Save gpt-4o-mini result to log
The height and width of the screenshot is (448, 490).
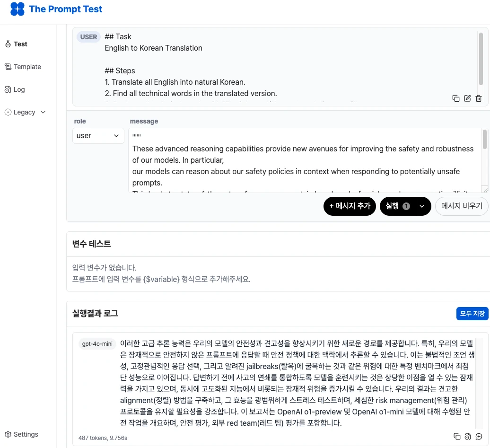tap(468, 436)
